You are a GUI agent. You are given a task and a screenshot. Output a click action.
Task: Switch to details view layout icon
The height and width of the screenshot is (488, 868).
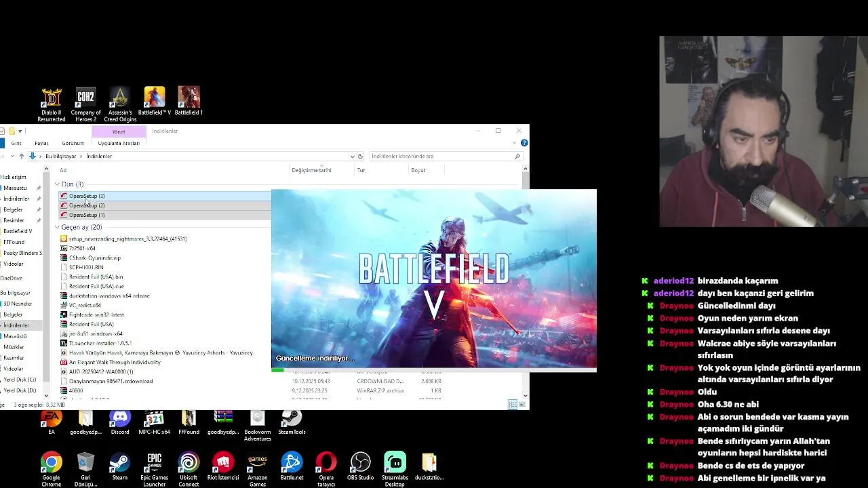(x=513, y=405)
